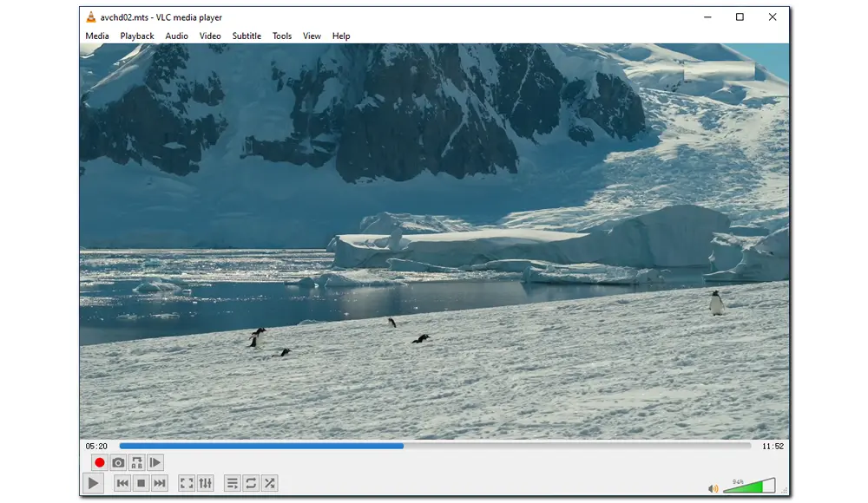Open the Media menu

tap(97, 36)
